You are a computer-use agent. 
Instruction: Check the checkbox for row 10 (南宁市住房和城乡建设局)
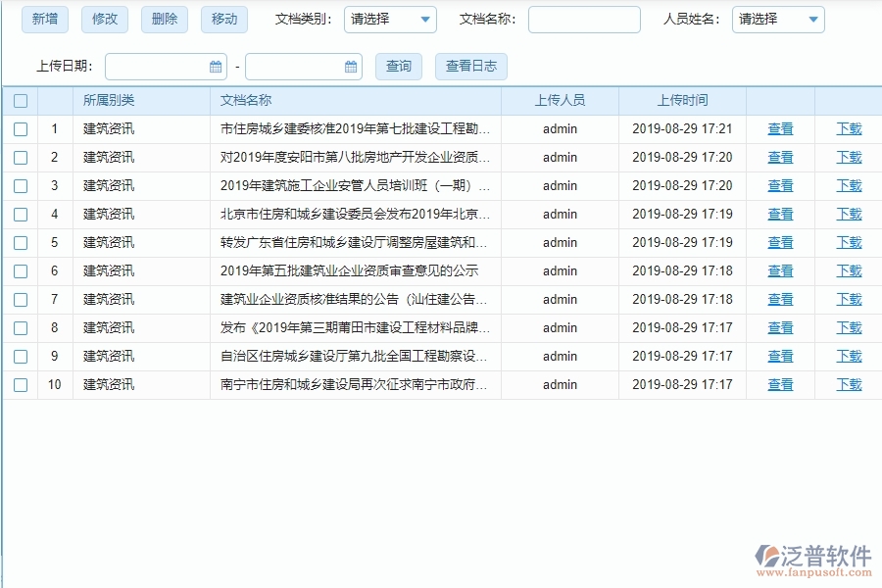click(x=20, y=384)
